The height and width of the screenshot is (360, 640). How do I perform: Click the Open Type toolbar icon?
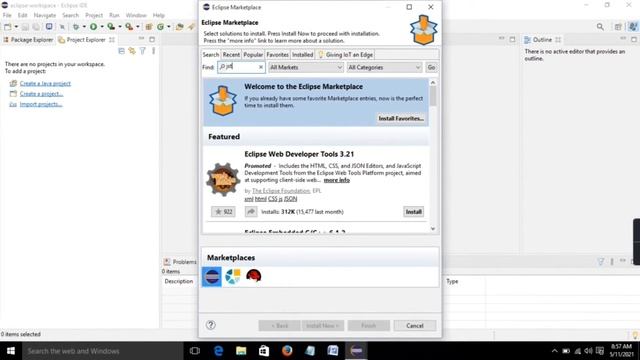click(179, 27)
